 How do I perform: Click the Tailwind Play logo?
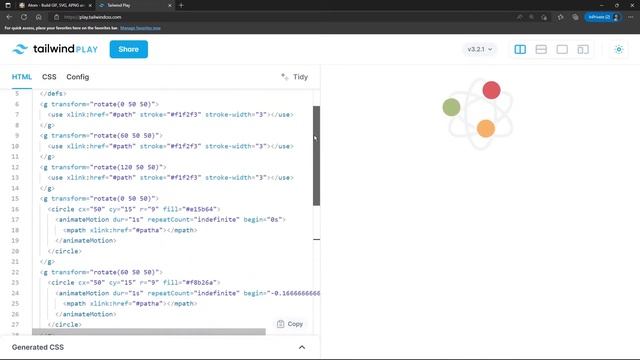pyautogui.click(x=55, y=49)
